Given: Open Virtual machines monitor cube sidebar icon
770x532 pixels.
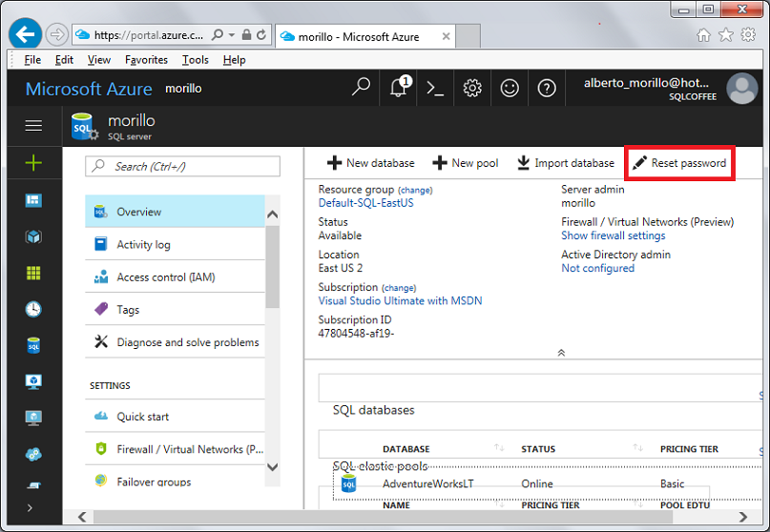Looking at the screenshot, I should coord(33,381).
